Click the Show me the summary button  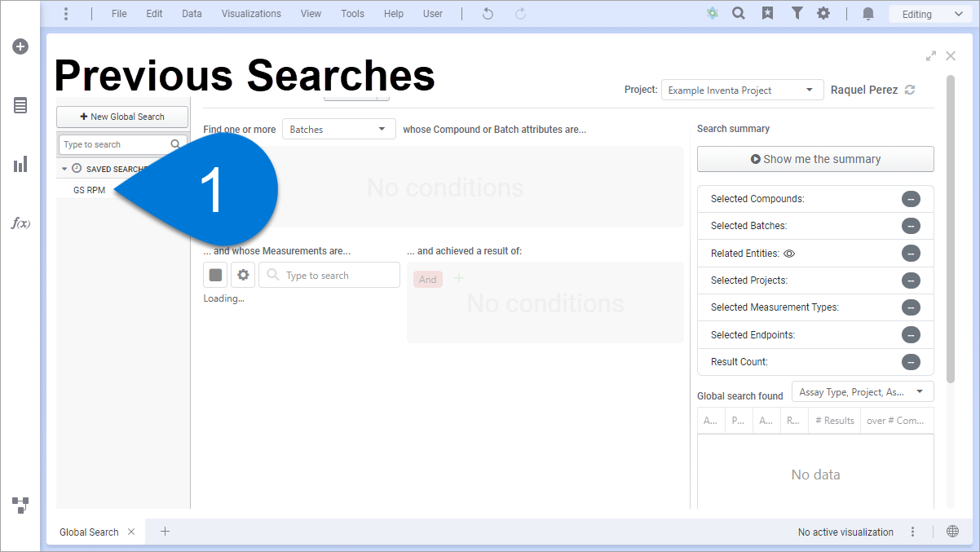point(815,159)
